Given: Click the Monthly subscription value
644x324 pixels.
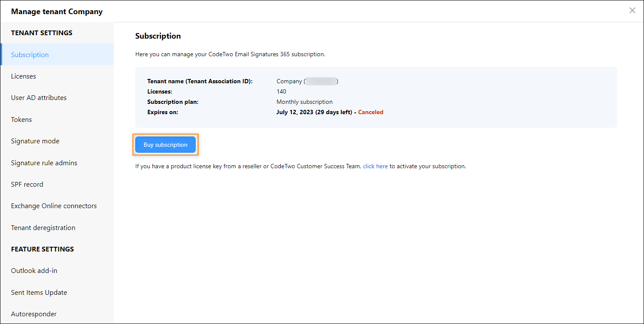Looking at the screenshot, I should [x=304, y=102].
